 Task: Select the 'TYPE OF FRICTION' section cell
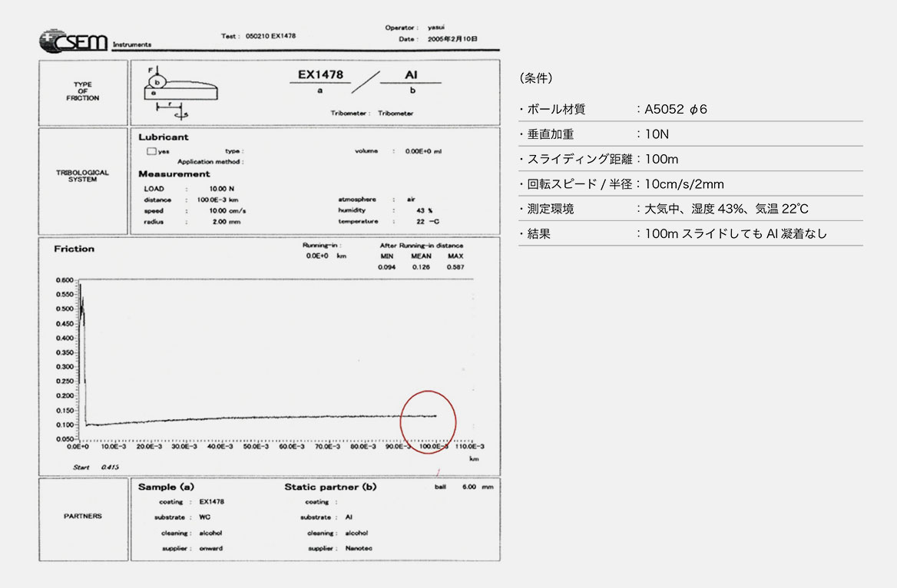coord(83,91)
